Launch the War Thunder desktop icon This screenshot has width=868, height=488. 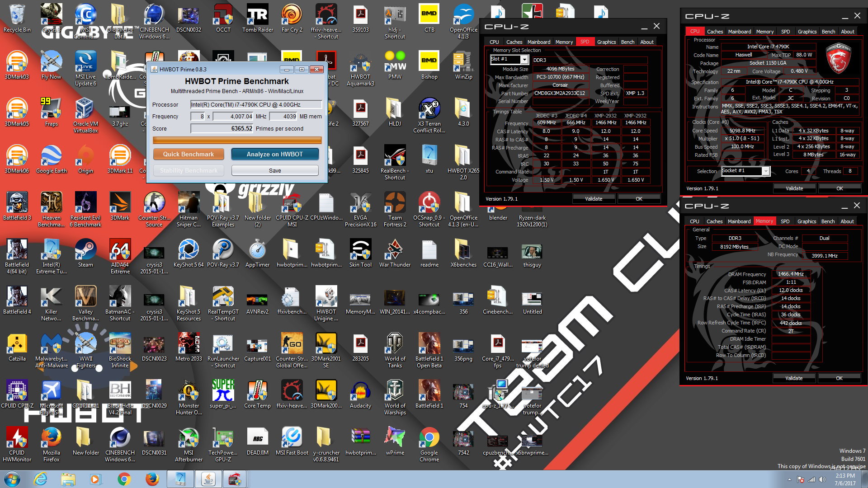click(x=395, y=253)
